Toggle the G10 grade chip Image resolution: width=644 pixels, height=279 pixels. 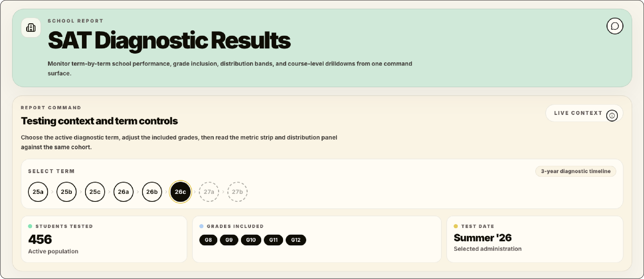[251, 240]
